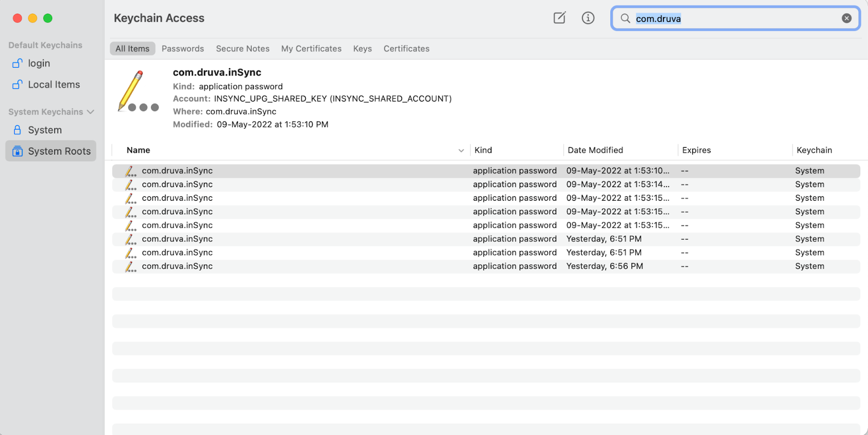Click the pencil icon of the 1:53:10 row
The image size is (868, 435).
pos(131,171)
